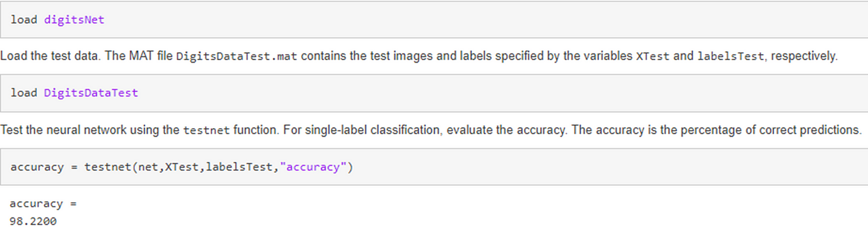Click the "load digitsNet" code block
The height and width of the screenshot is (238, 868).
pos(434,19)
